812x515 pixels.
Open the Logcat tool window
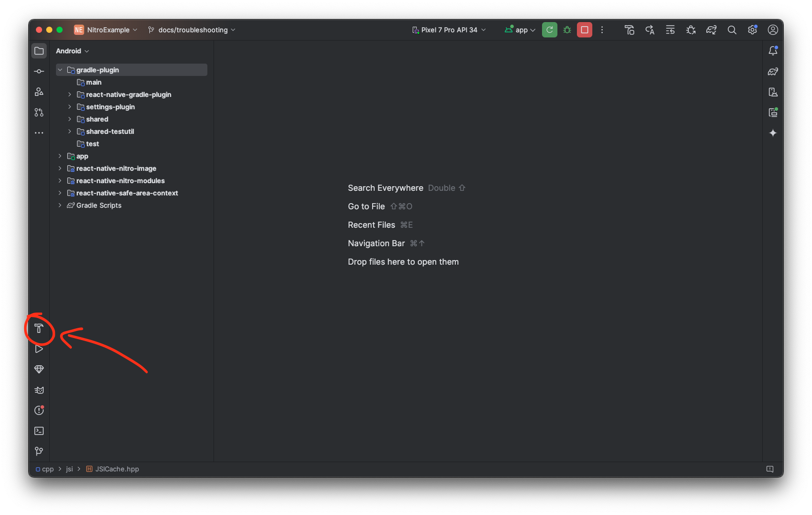[39, 390]
